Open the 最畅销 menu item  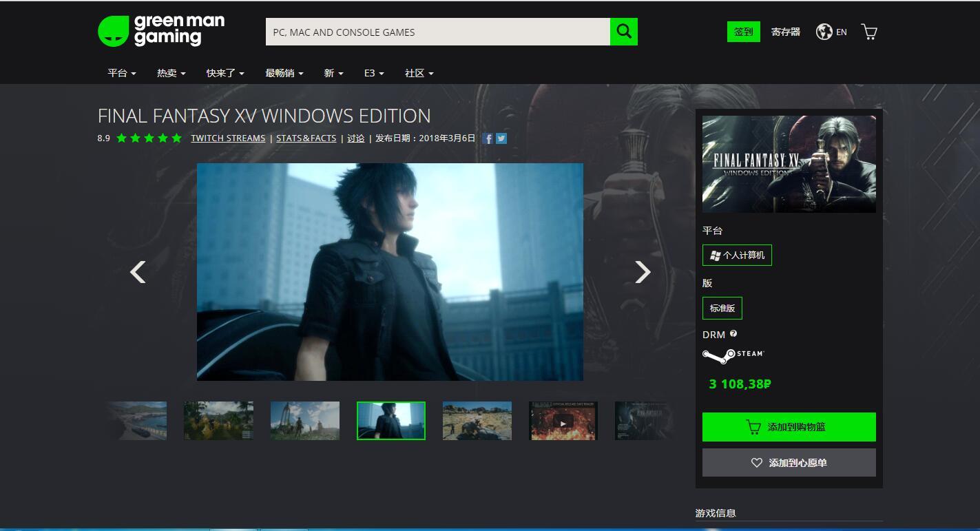click(284, 73)
